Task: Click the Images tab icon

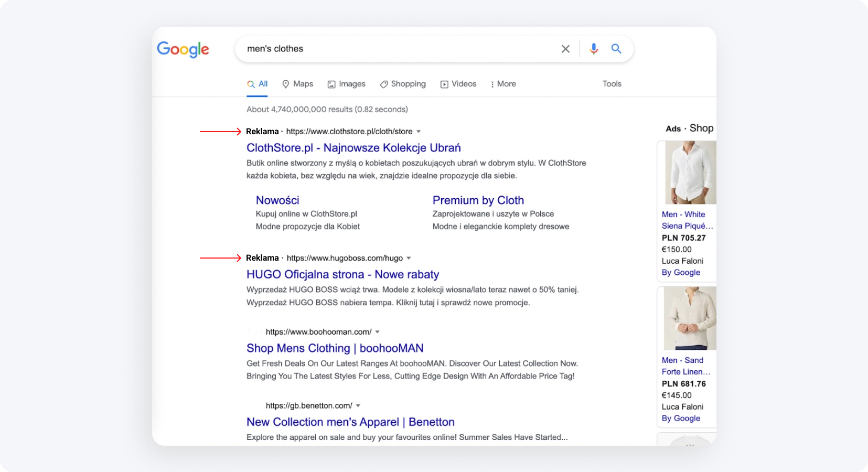Action: click(x=331, y=84)
